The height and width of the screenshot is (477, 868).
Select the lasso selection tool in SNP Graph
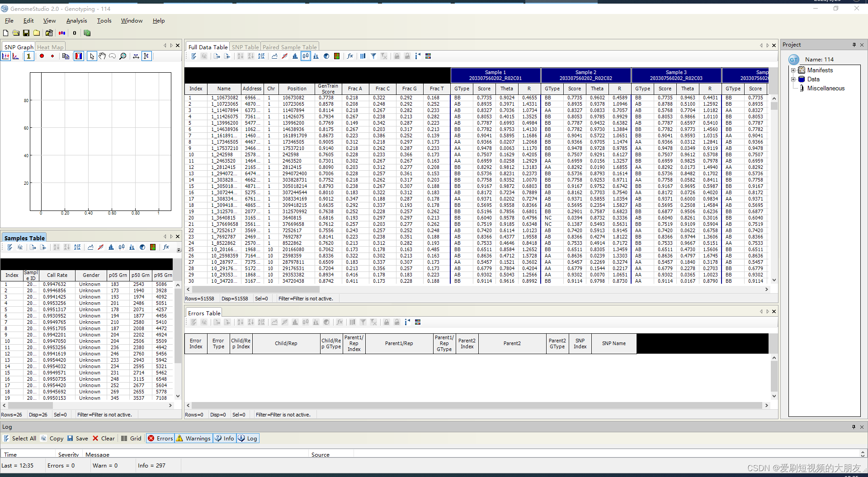pyautogui.click(x=113, y=56)
